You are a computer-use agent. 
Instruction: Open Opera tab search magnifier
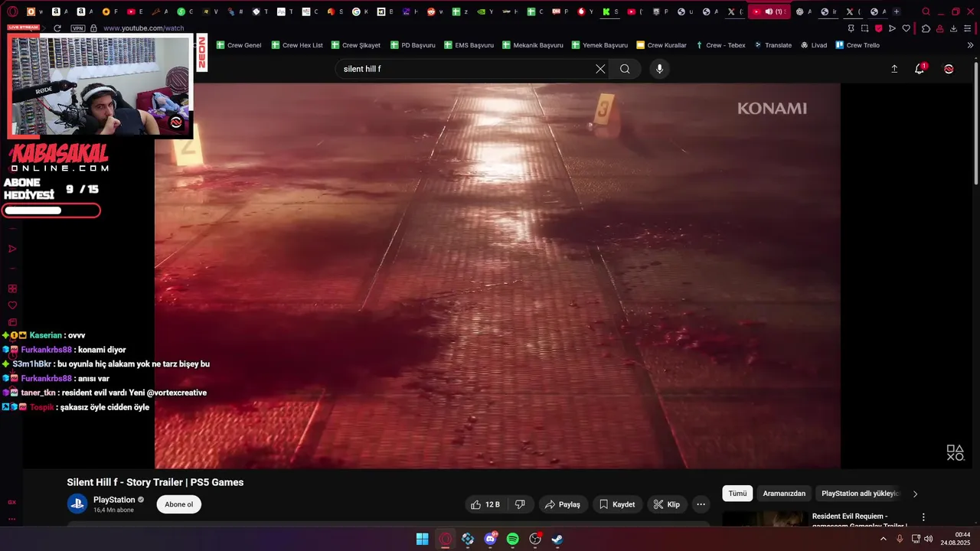[x=926, y=11]
